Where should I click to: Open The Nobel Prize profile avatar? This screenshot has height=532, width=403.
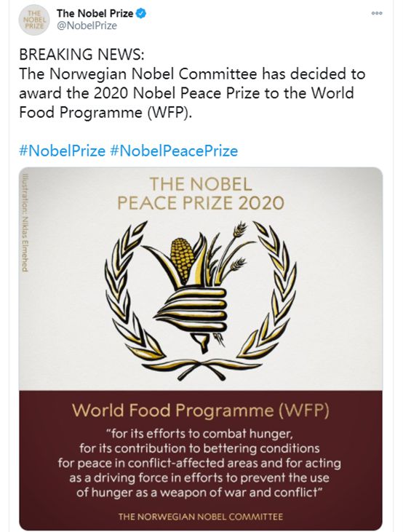pyautogui.click(x=34, y=20)
